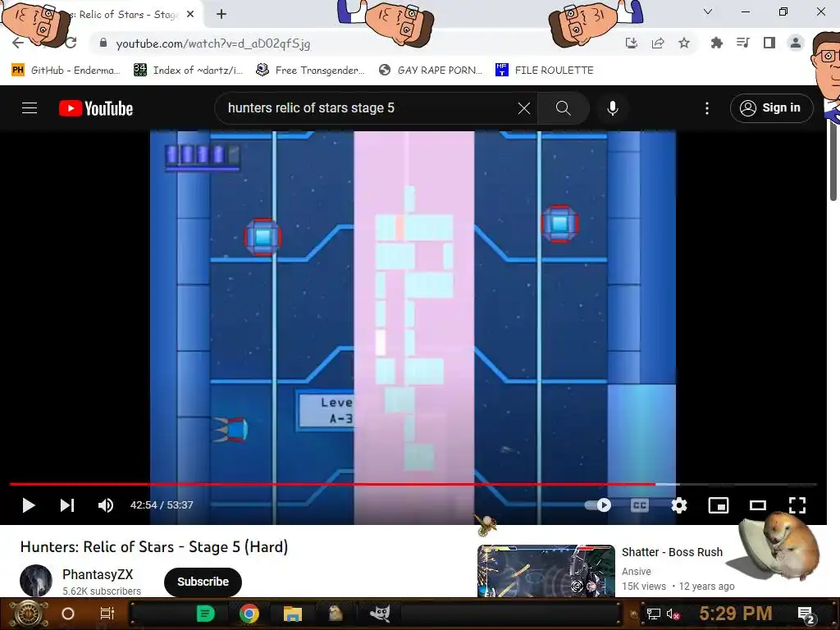
Task: Bookmark this page with star
Action: click(684, 43)
